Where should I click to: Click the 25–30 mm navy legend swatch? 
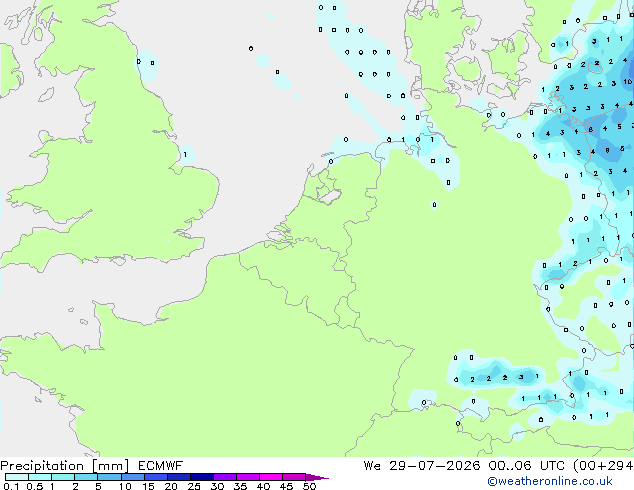tap(201, 477)
